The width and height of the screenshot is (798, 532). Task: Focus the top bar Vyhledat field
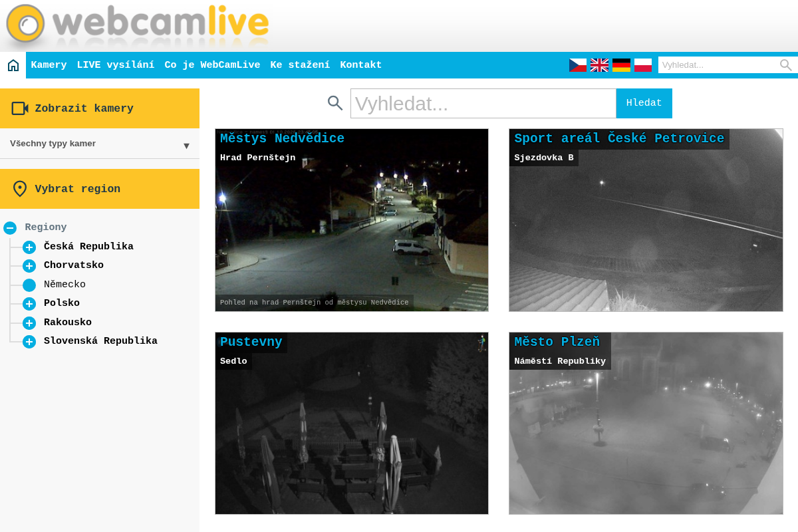pyautogui.click(x=718, y=65)
